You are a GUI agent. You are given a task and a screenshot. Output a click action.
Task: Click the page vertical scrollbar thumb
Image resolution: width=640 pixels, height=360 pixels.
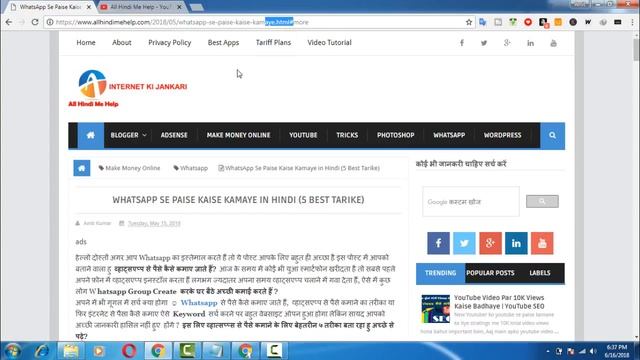pos(636,49)
